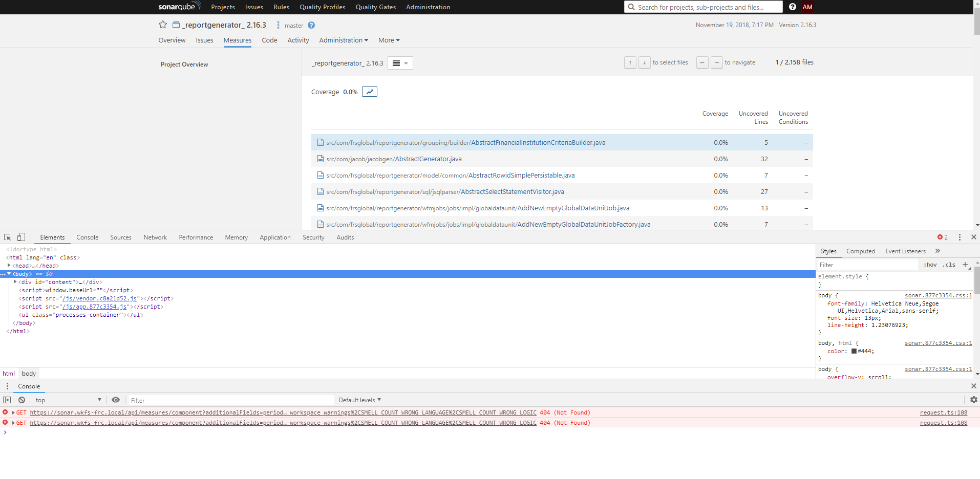Clear the console with the block icon
Screen dimensions: 980x479
click(22, 400)
